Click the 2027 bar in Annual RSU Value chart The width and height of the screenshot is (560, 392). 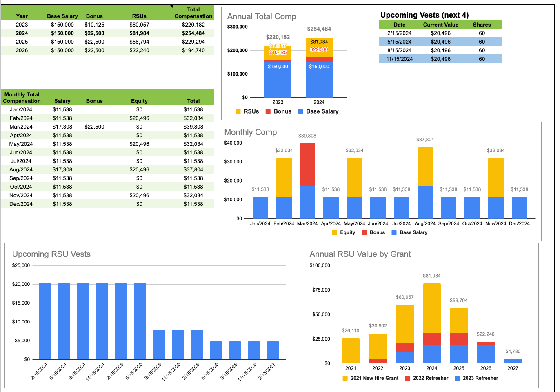coord(513,361)
